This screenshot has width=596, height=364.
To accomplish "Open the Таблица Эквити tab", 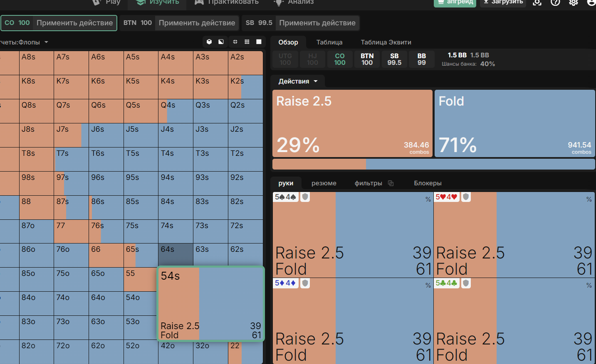I will point(386,42).
